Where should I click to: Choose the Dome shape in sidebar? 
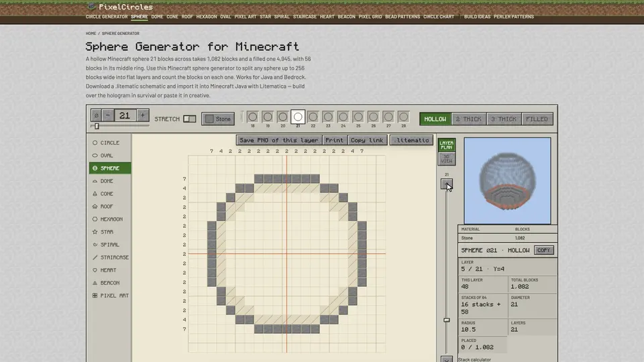click(110, 180)
